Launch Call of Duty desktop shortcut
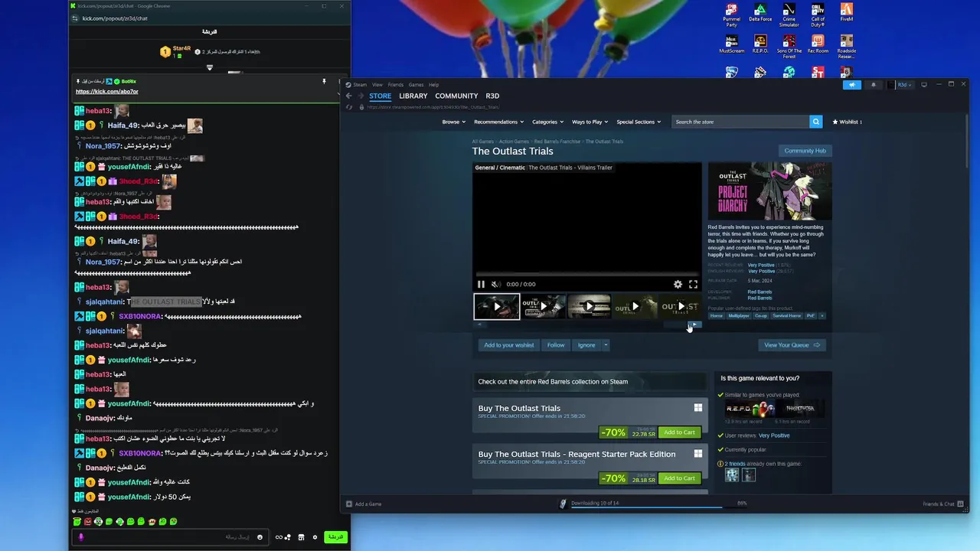 [x=818, y=15]
